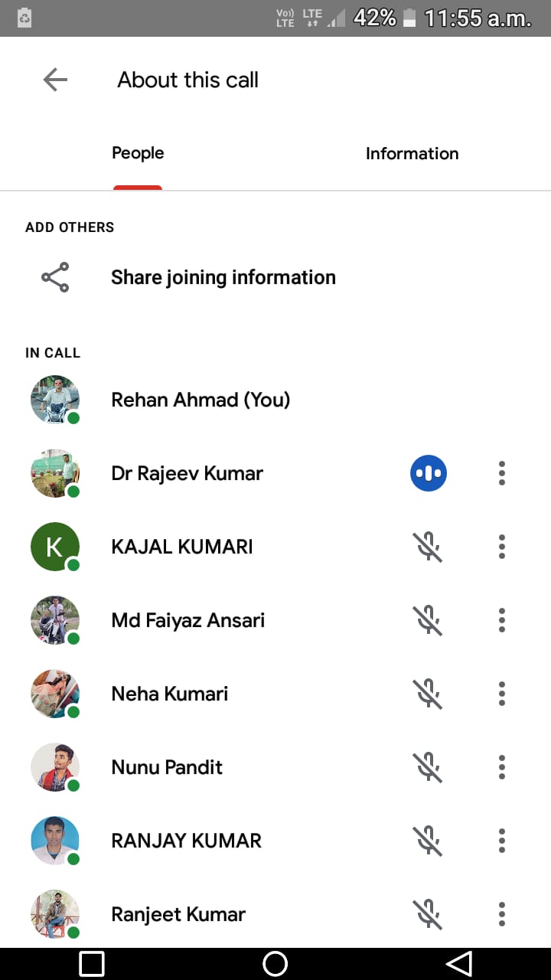Viewport: 551px width, 980px height.
Task: Tap the share joining information icon
Action: (x=55, y=277)
